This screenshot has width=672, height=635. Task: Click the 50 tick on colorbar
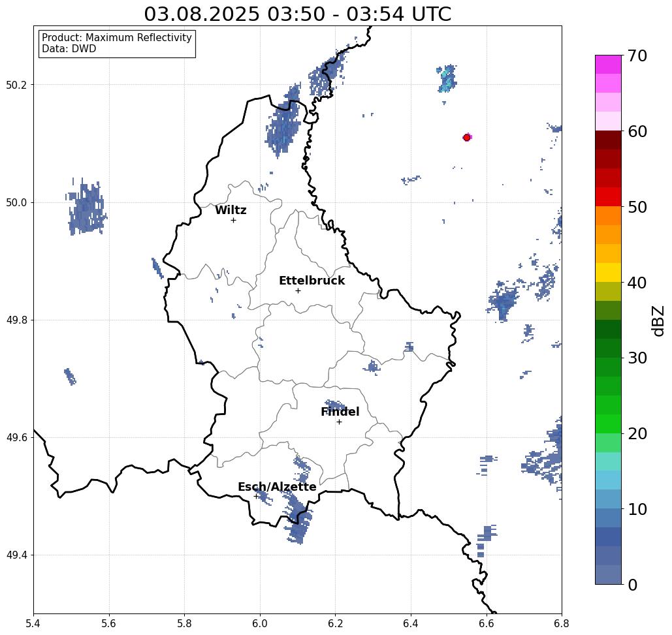pos(637,207)
